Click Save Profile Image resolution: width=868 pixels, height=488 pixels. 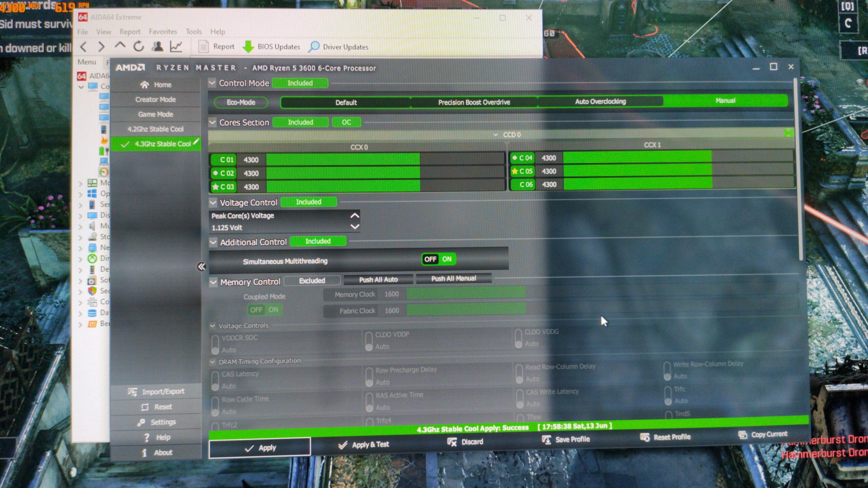pyautogui.click(x=566, y=440)
